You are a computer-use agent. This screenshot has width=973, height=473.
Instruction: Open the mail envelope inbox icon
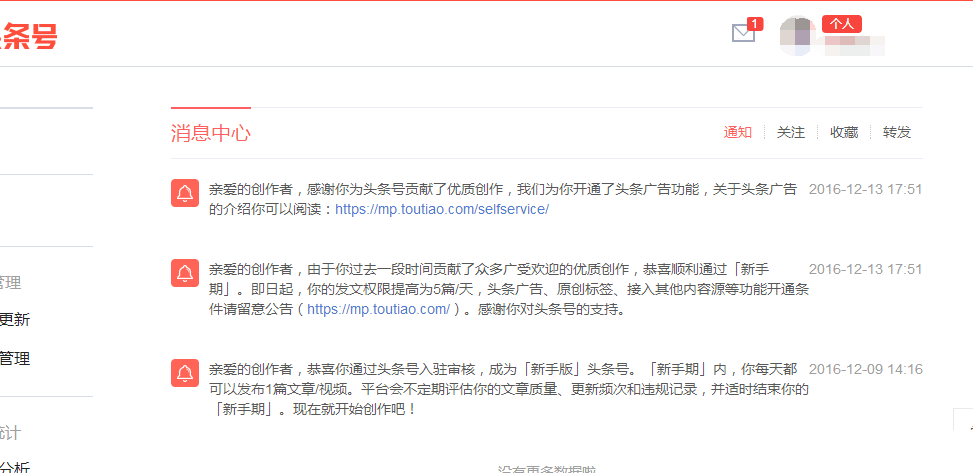tap(743, 33)
